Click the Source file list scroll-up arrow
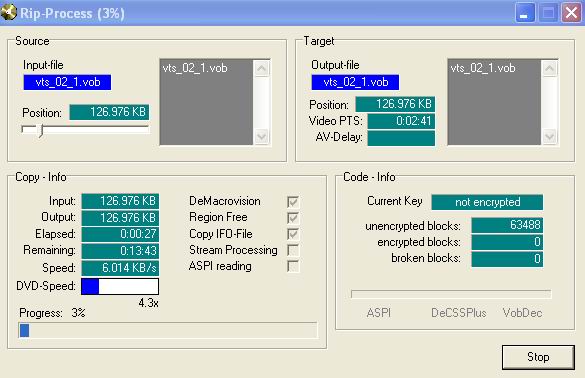The height and width of the screenshot is (378, 585). coord(262,69)
